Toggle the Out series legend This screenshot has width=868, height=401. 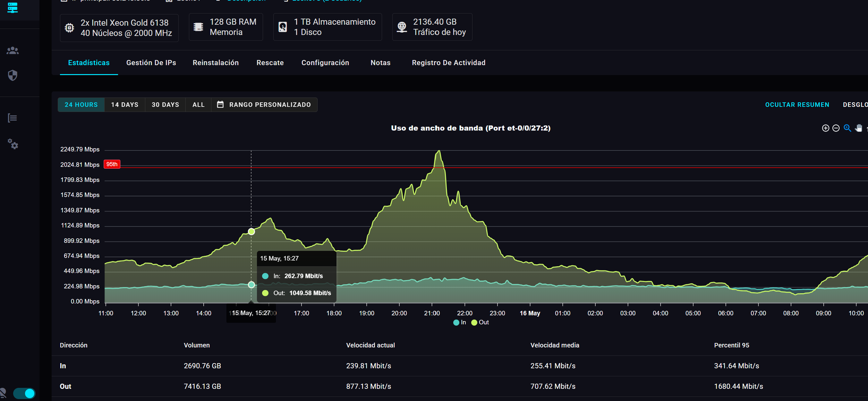click(x=480, y=322)
